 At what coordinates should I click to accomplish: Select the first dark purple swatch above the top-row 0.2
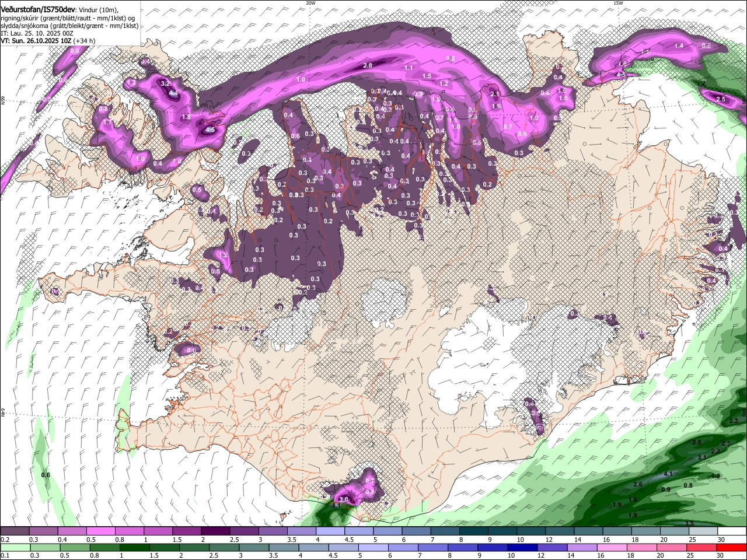point(15,531)
